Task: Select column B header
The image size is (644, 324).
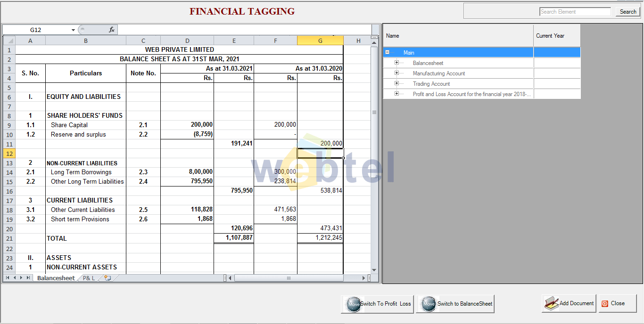Action: [86, 40]
